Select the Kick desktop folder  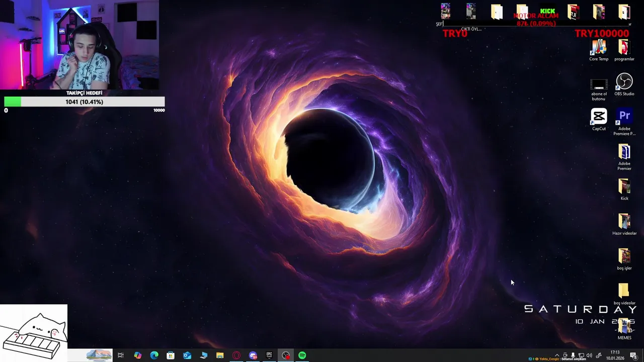pyautogui.click(x=624, y=190)
